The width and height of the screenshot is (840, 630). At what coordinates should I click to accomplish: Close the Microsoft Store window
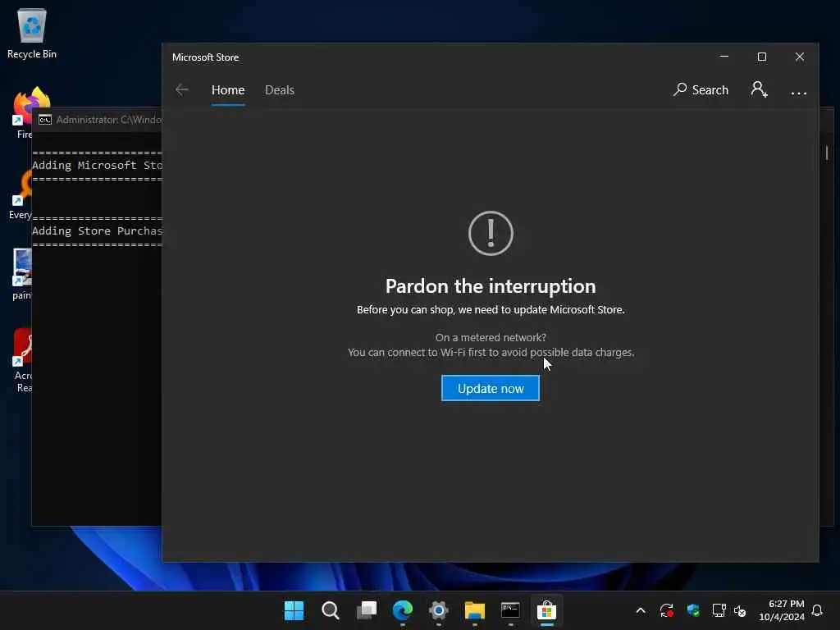coord(800,57)
